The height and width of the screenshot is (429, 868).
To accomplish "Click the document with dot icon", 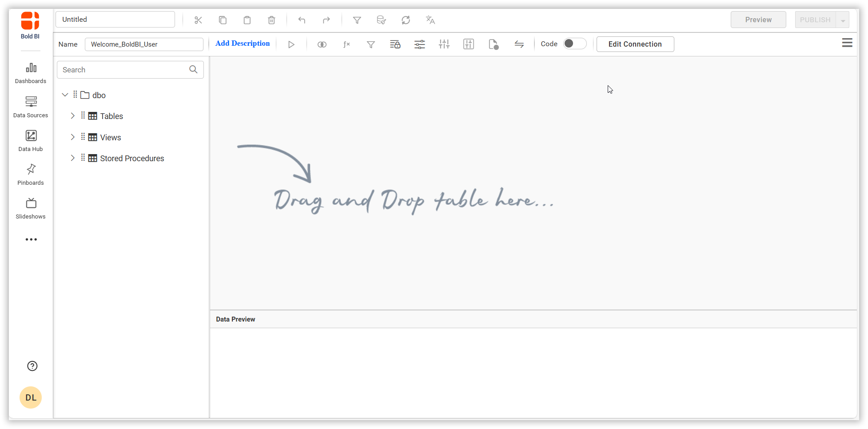I will pos(493,44).
